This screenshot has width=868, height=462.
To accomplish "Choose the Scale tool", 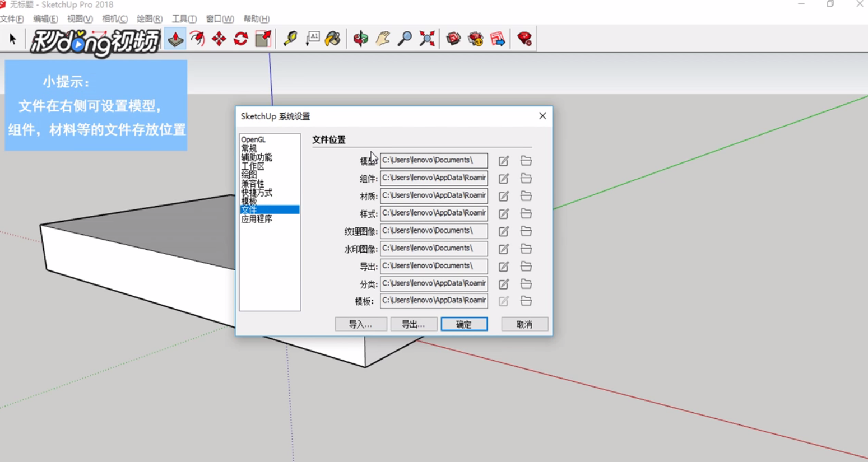I will (x=262, y=38).
